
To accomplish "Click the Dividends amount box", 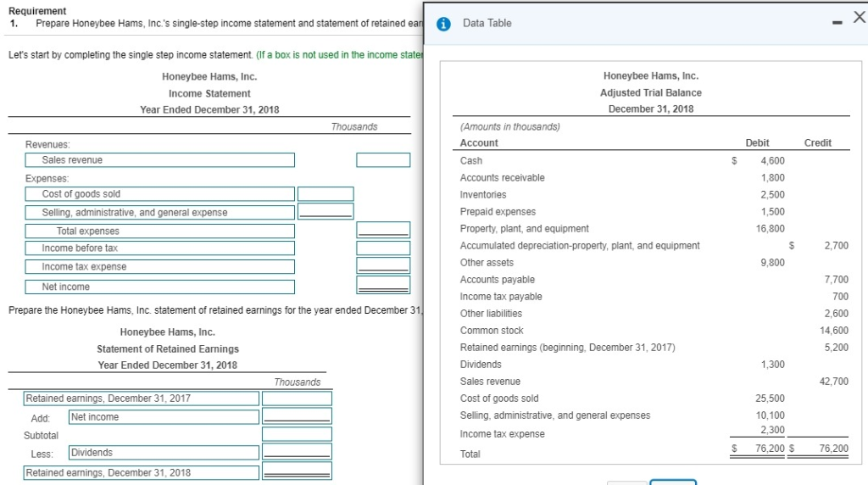I will (x=297, y=451).
